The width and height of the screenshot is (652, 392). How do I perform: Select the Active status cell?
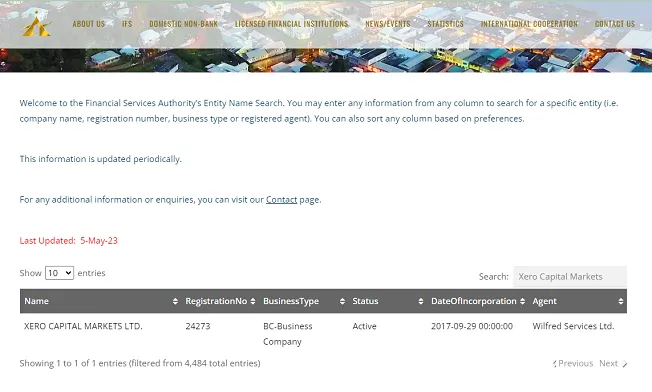pos(364,326)
